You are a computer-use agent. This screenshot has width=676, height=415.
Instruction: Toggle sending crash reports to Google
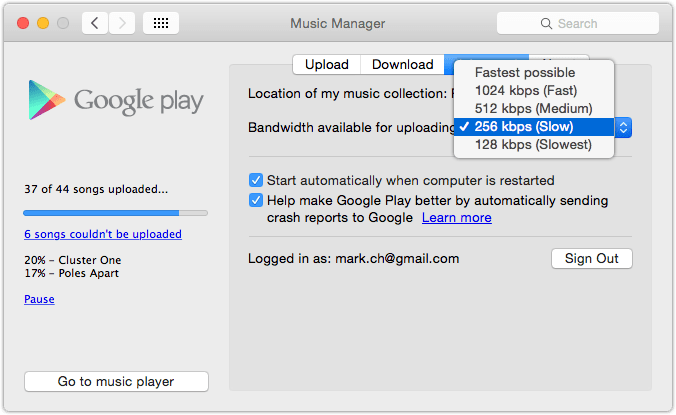click(256, 200)
